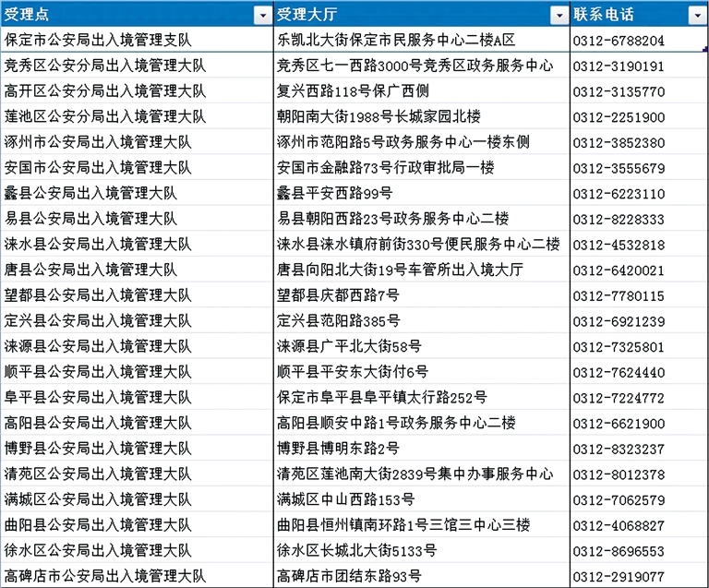Screen dimensions: 709x588
Task: Click address 定兴县范阳路385号
Action: coord(339,321)
